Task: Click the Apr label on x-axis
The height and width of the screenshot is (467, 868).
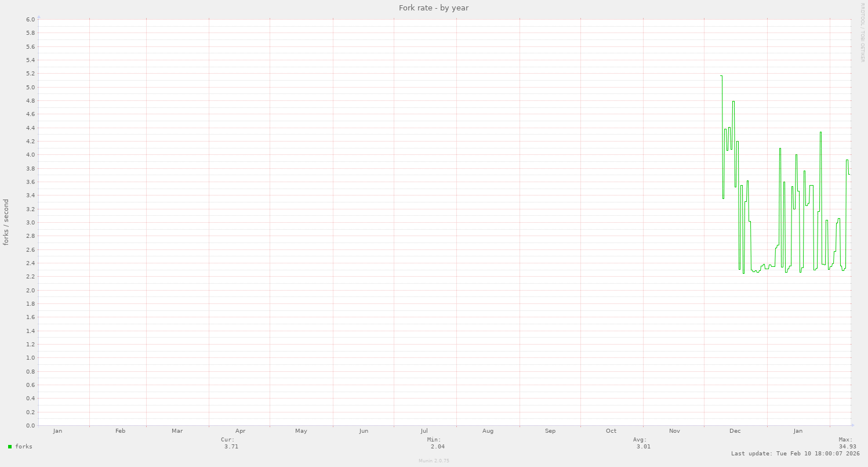Action: [x=241, y=431]
